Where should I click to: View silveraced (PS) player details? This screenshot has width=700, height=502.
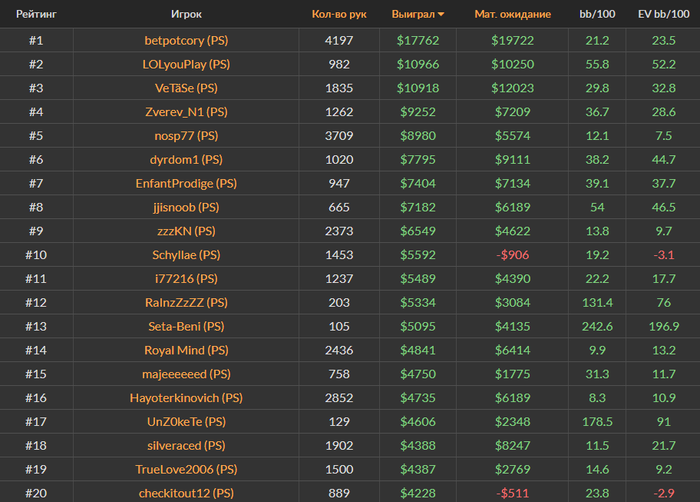click(x=187, y=445)
